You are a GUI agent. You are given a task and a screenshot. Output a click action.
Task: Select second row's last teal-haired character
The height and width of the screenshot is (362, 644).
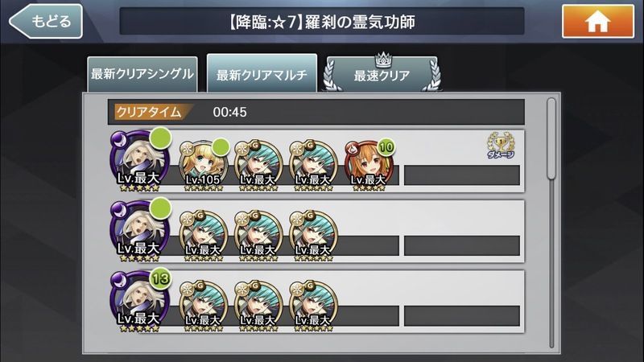point(313,236)
